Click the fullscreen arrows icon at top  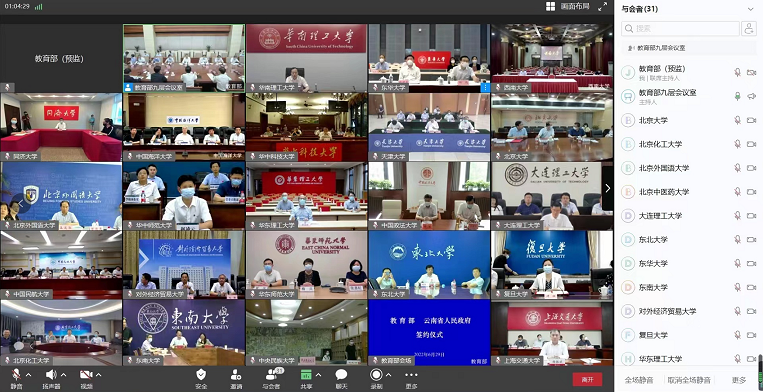click(602, 6)
